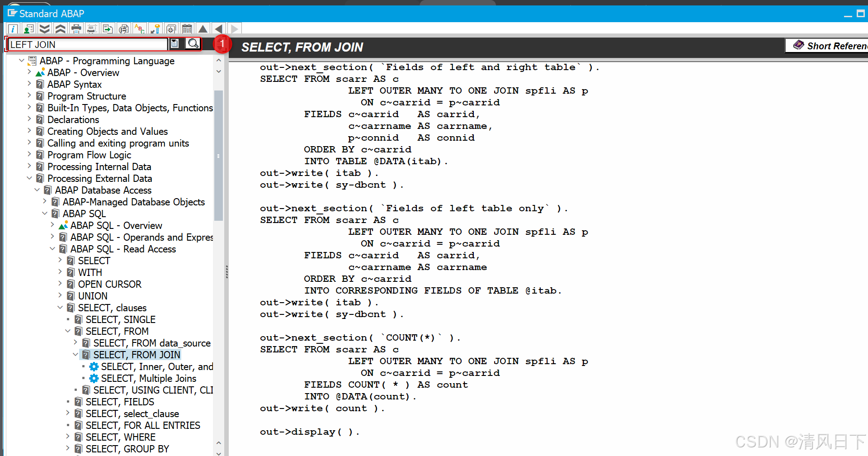868x456 pixels.
Task: Click the Print Preview toolbar icon
Action: click(92, 28)
